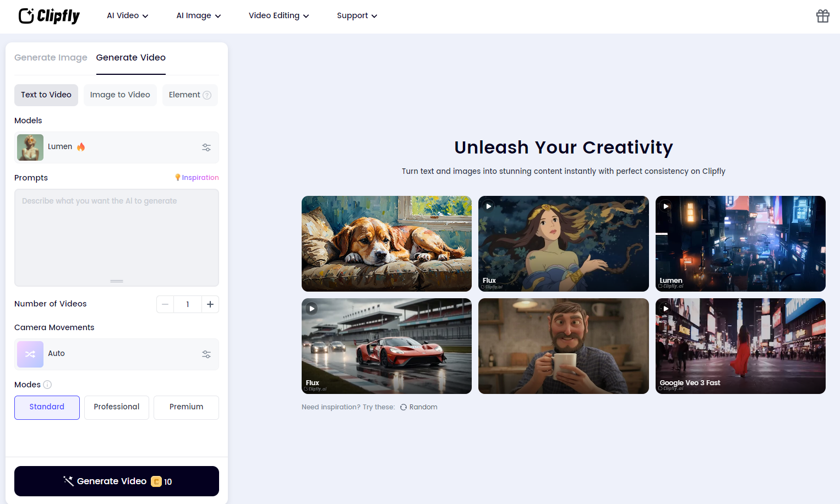Open Lumen model settings sliders icon

(x=206, y=147)
